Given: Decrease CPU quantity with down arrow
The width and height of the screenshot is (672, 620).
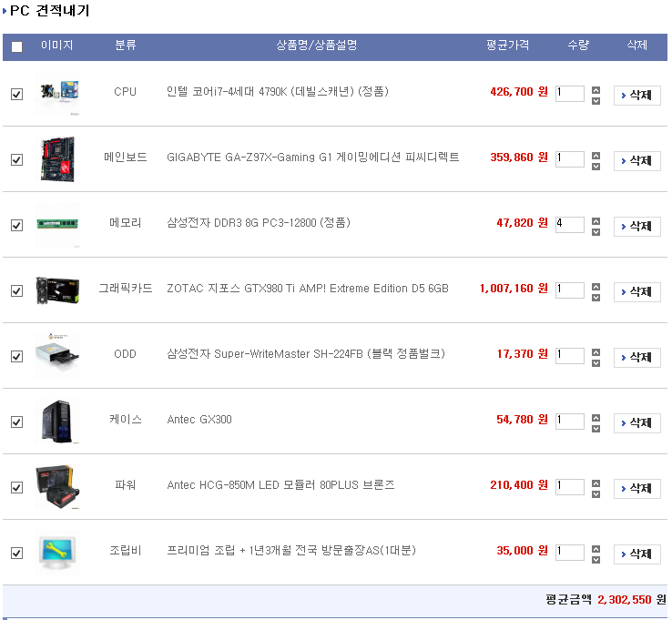Looking at the screenshot, I should pos(596,100).
